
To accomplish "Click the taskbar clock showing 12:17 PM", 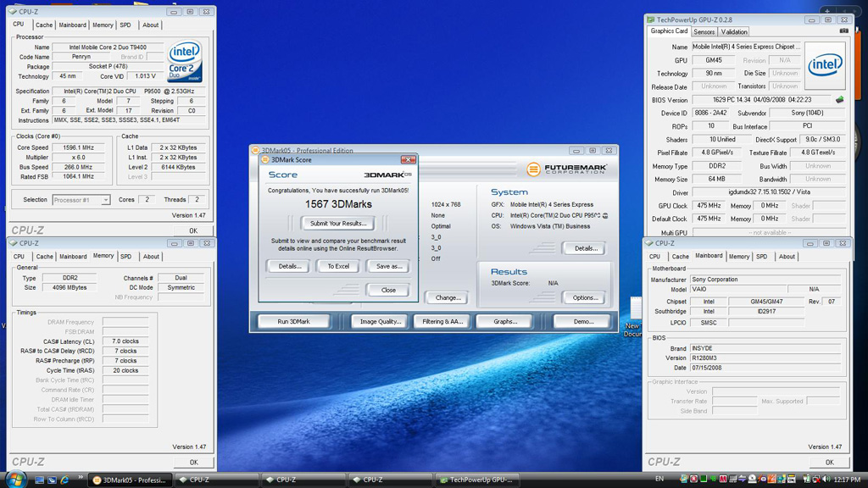I will tap(847, 480).
